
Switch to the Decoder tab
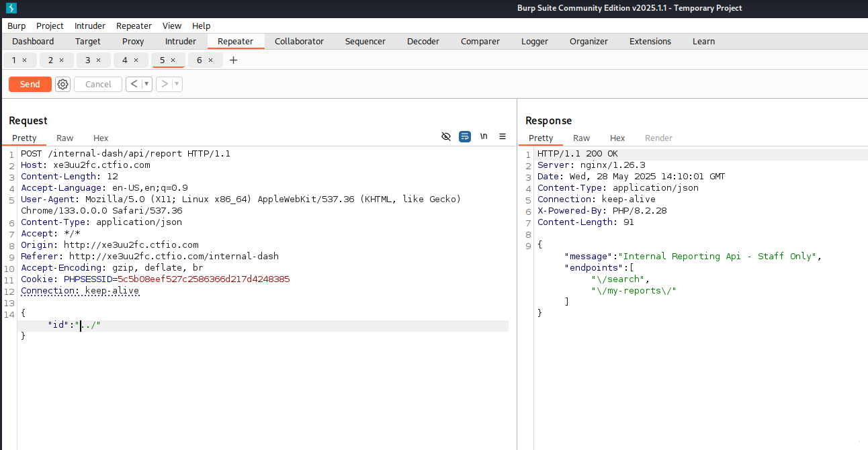click(423, 42)
